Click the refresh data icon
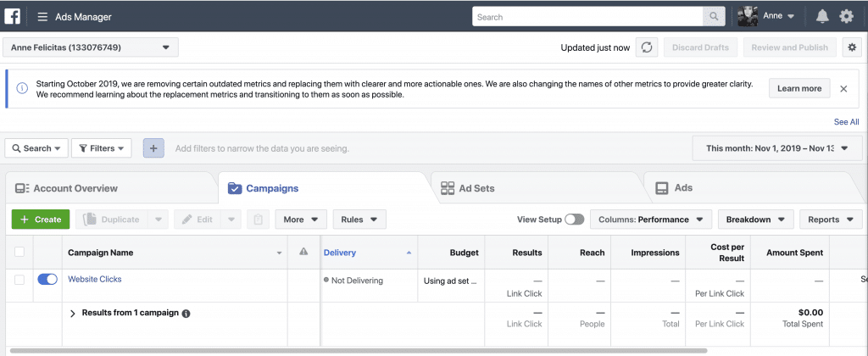This screenshot has height=356, width=868. [x=647, y=47]
